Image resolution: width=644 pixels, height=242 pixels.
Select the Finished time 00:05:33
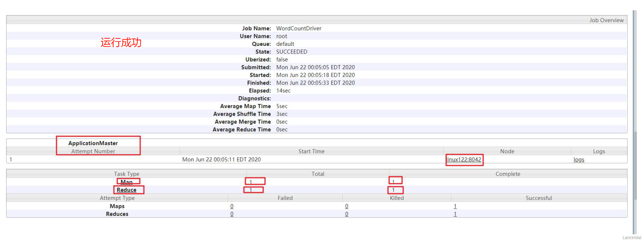tap(316, 82)
